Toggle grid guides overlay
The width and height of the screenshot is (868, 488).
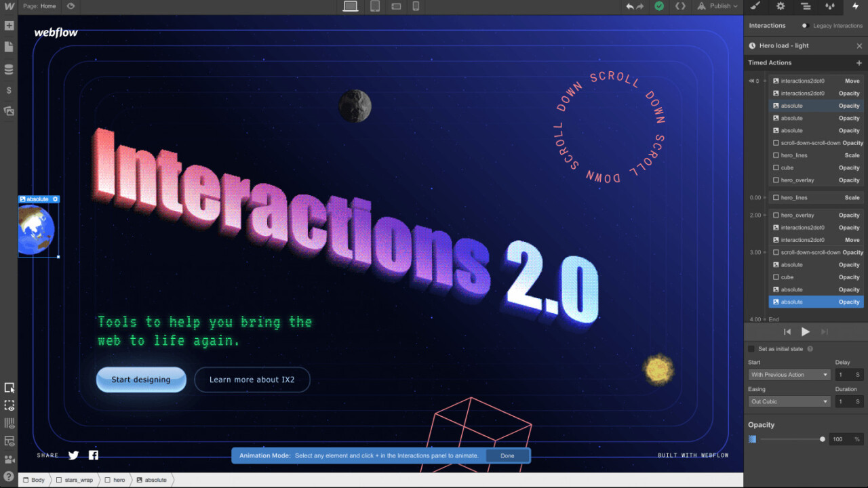pos(9,424)
